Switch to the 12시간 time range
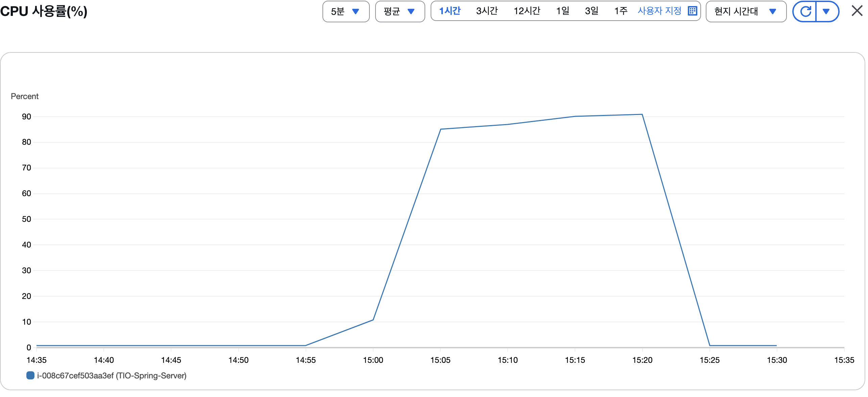The width and height of the screenshot is (868, 397). (x=527, y=11)
